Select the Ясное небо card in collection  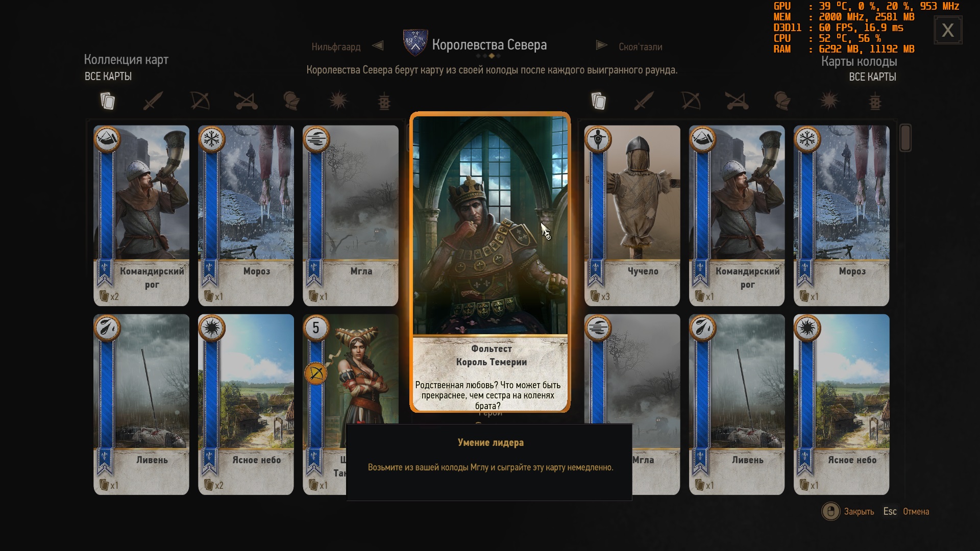coord(246,404)
